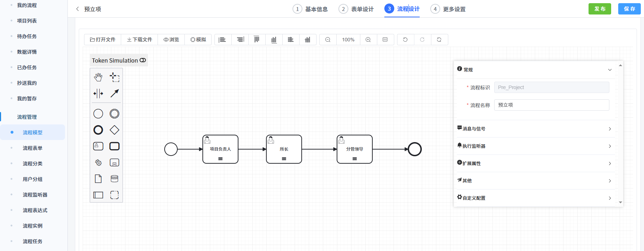Select the 项目负责人 task node
Viewport: 644px width, 251px height.
pos(220,149)
